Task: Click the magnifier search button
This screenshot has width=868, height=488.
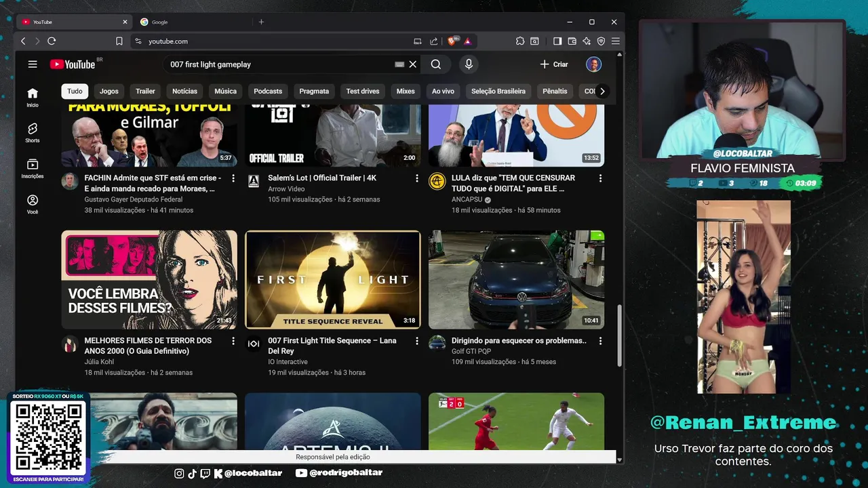Action: point(436,64)
